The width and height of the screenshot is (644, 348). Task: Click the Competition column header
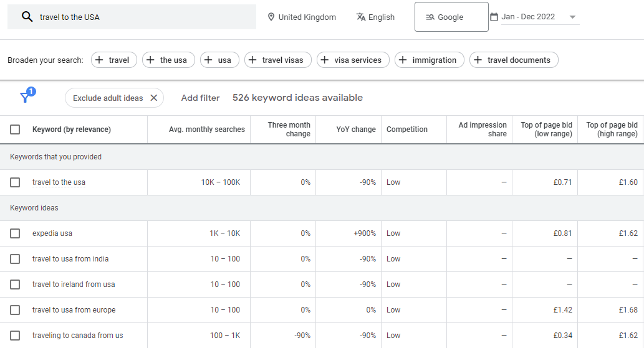click(x=406, y=129)
